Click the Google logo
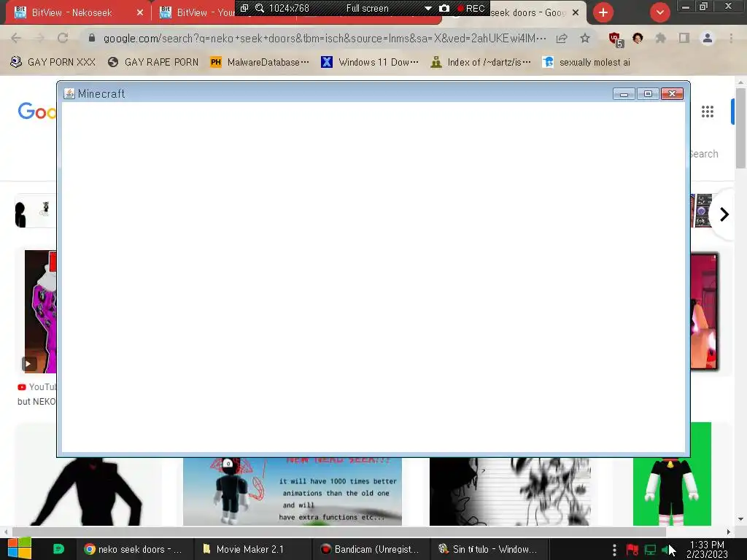This screenshot has height=560, width=747. tap(36, 112)
